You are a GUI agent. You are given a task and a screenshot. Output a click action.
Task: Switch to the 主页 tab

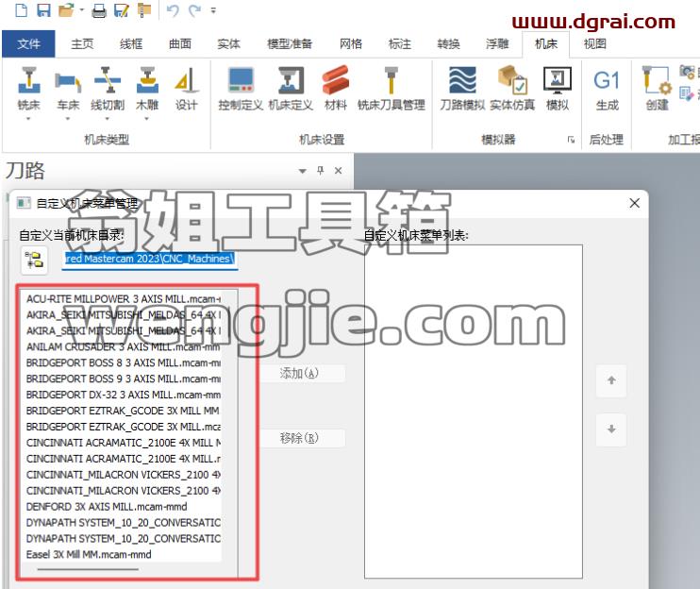[82, 43]
